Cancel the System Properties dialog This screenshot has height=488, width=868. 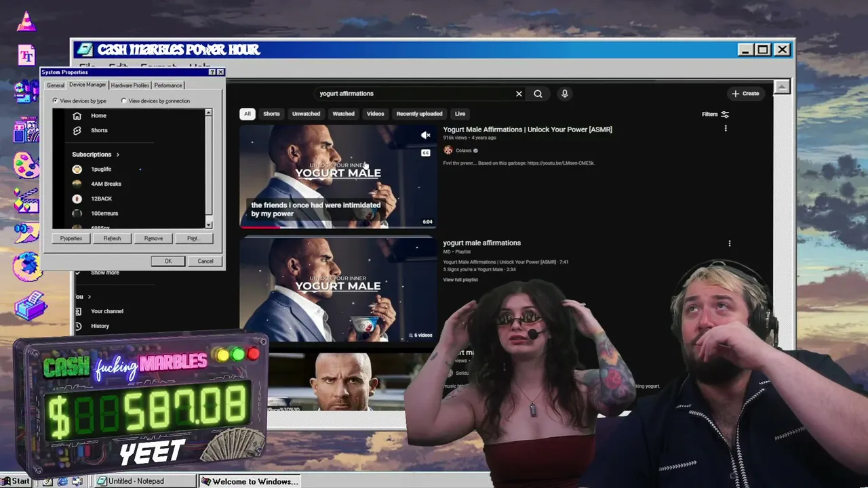coord(205,261)
